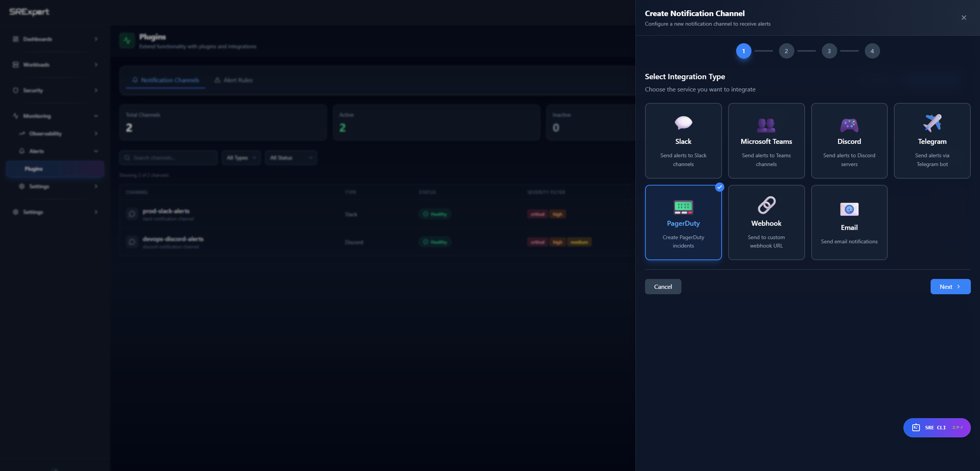Toggle the medium severity chip on devops-discord-alerts

coord(580,242)
